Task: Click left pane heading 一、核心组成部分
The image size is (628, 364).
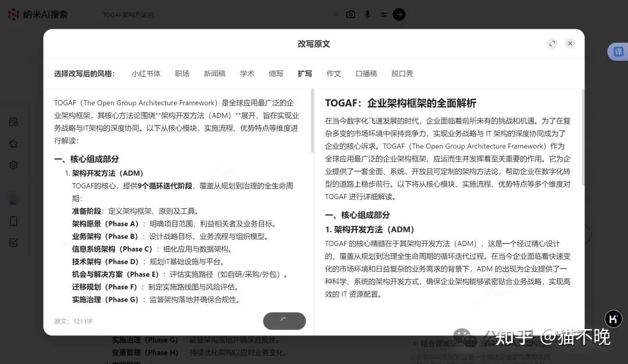Action: [x=87, y=159]
